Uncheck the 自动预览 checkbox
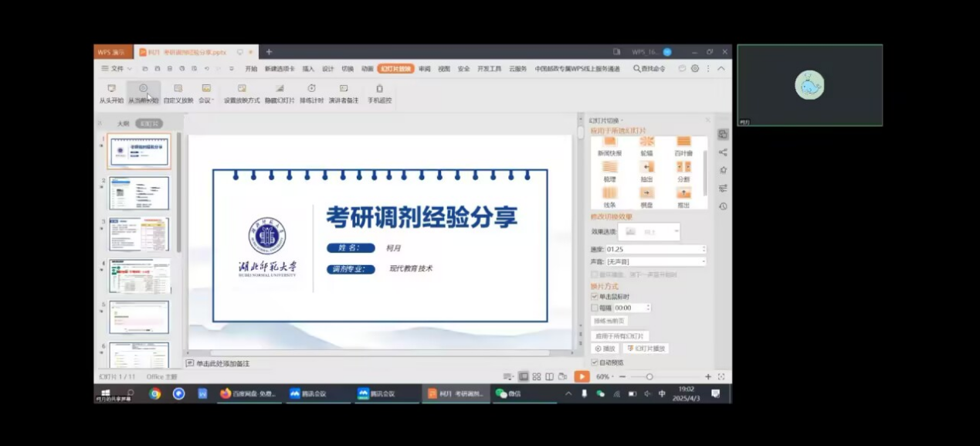 (x=595, y=362)
